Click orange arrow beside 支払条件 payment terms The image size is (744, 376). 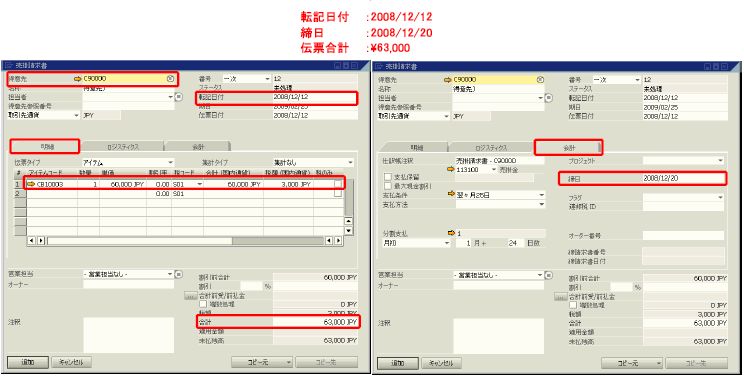click(x=451, y=195)
